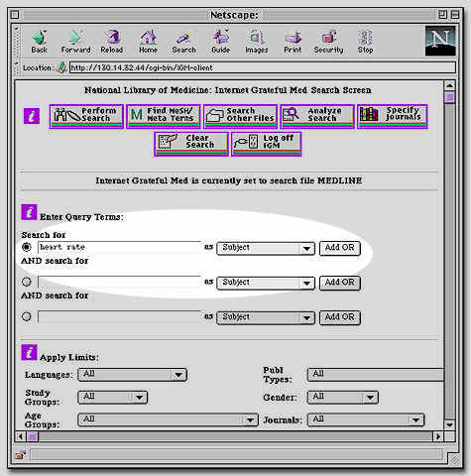Viewport: 471px width, 476px height.
Task: Go to Home via toolbar icon
Action: [148, 42]
